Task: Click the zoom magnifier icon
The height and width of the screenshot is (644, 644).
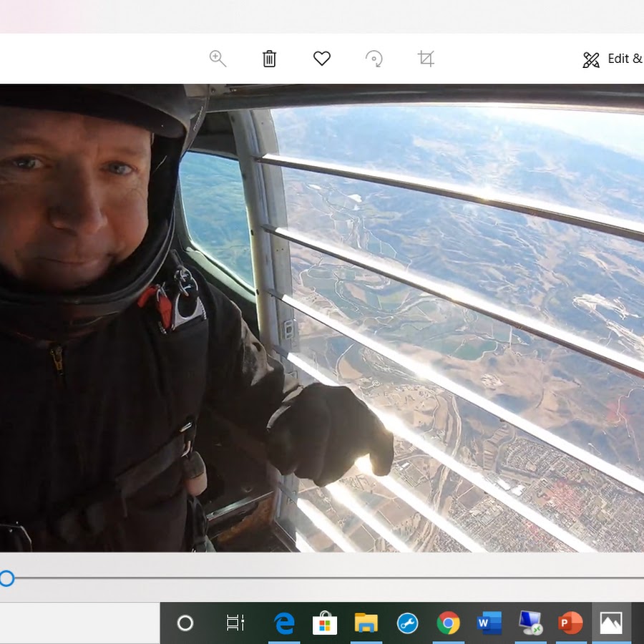Action: (x=218, y=59)
